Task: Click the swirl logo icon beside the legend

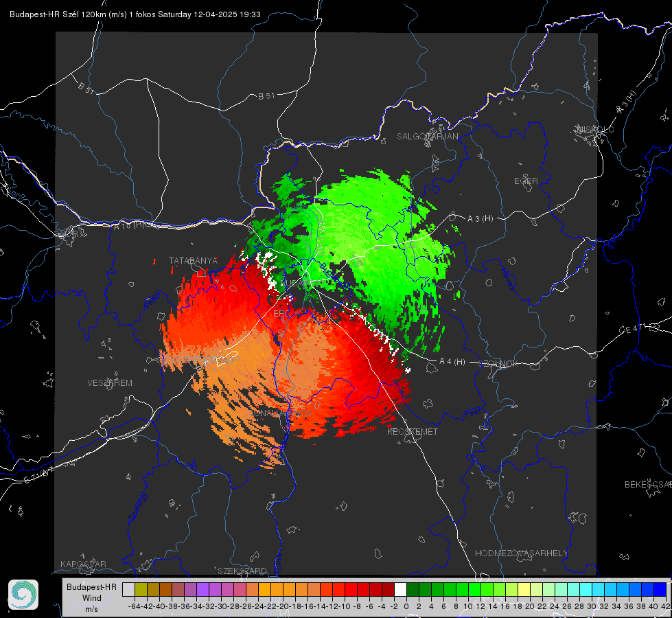Action: 23,595
